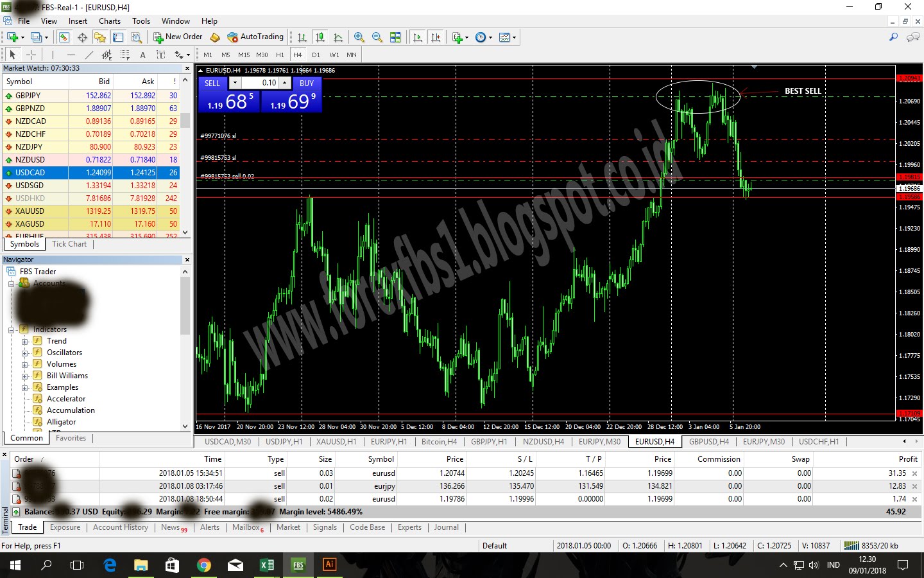The height and width of the screenshot is (578, 924).
Task: Switch to Bitcoin,H4 chart tab
Action: pos(439,442)
